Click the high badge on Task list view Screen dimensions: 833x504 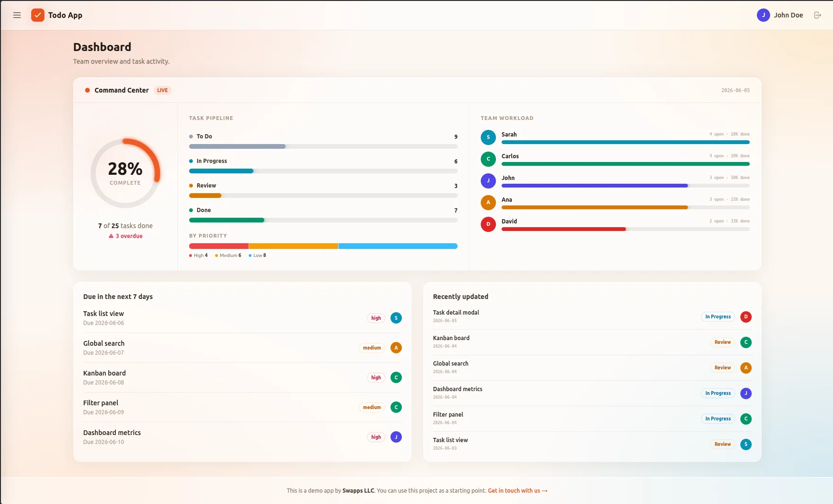point(376,318)
